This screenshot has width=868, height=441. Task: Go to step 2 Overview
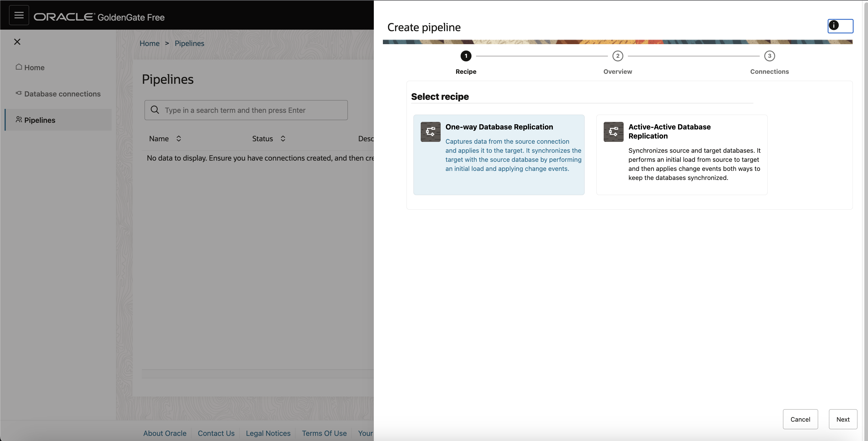coord(617,56)
